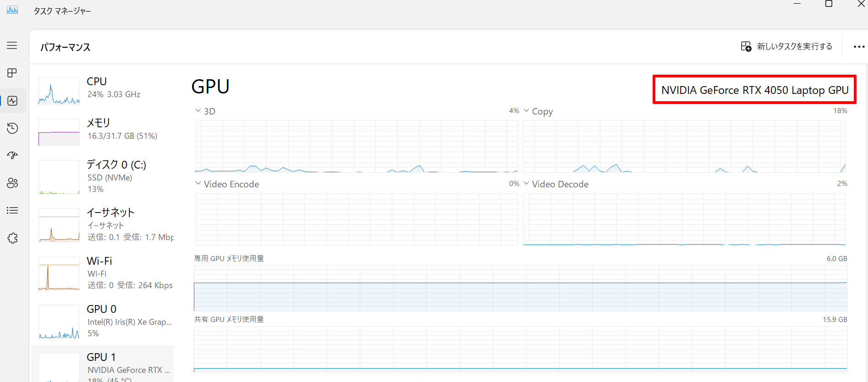
Task: Select GPU 0 Intel Iris Xe entry
Action: 104,321
